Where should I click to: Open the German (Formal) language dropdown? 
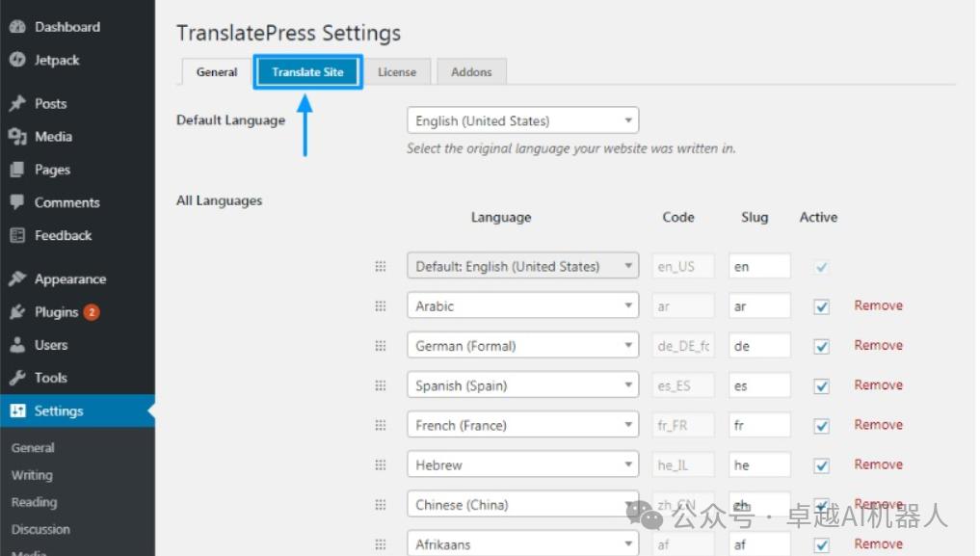(x=522, y=346)
